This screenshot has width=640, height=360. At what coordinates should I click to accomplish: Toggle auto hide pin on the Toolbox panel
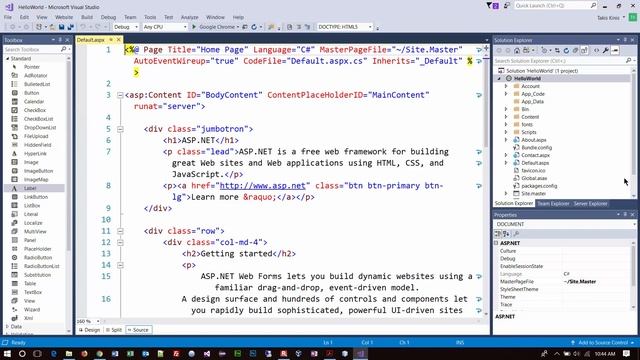coord(60,40)
